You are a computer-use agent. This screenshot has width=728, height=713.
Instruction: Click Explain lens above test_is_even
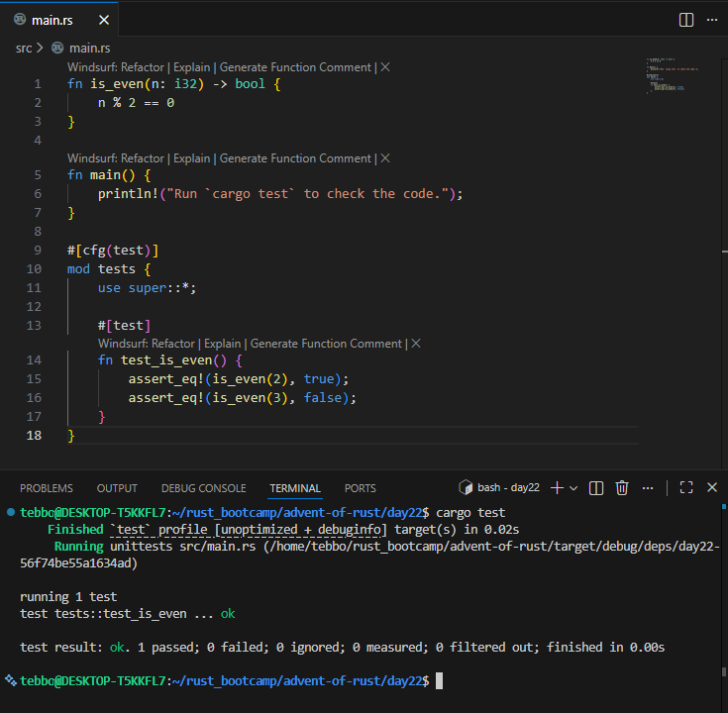pyautogui.click(x=223, y=344)
